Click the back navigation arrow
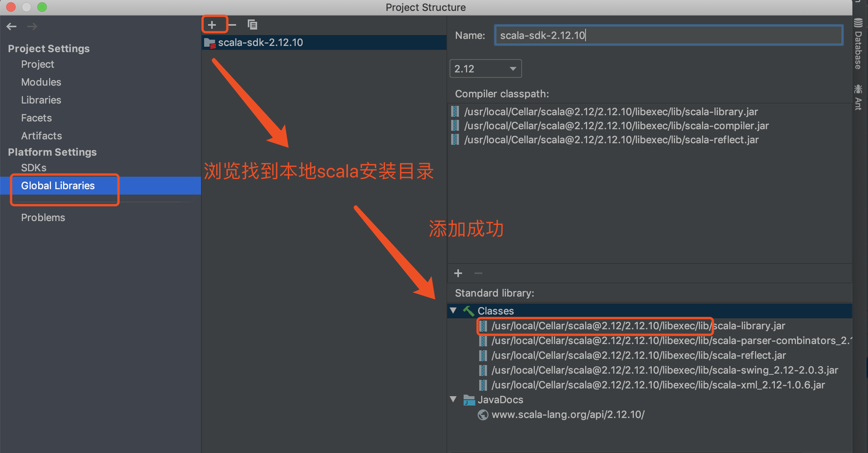Image resolution: width=868 pixels, height=453 pixels. point(11,26)
